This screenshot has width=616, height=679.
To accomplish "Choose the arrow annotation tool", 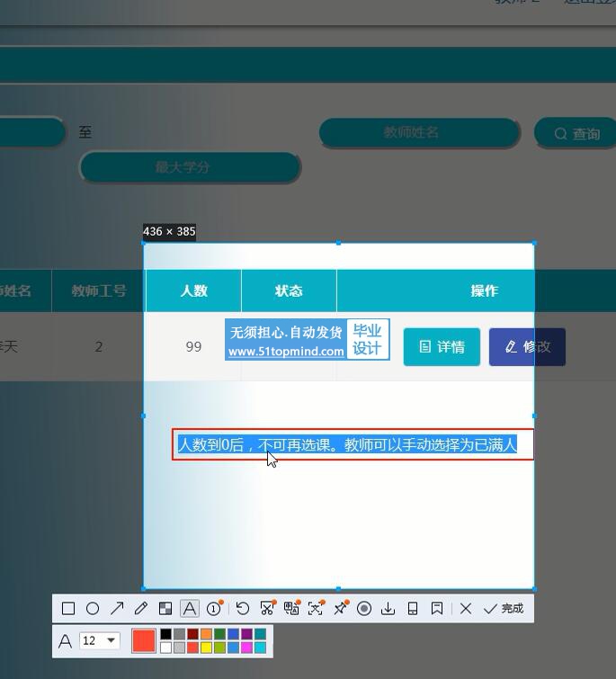I will click(x=117, y=609).
